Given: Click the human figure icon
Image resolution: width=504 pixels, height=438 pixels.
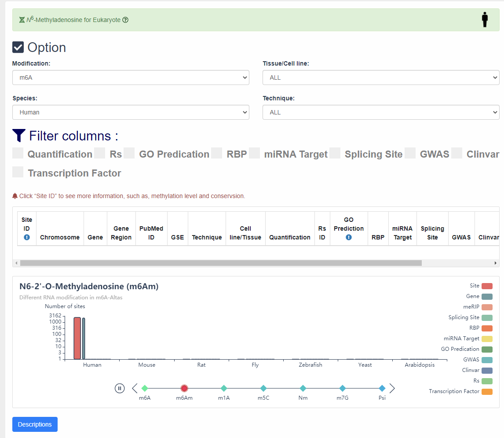Looking at the screenshot, I should coord(485,20).
